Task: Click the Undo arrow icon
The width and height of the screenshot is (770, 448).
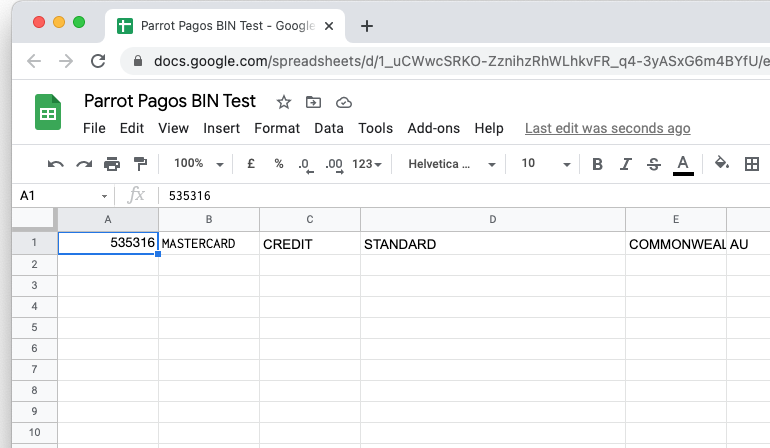Action: [x=55, y=164]
